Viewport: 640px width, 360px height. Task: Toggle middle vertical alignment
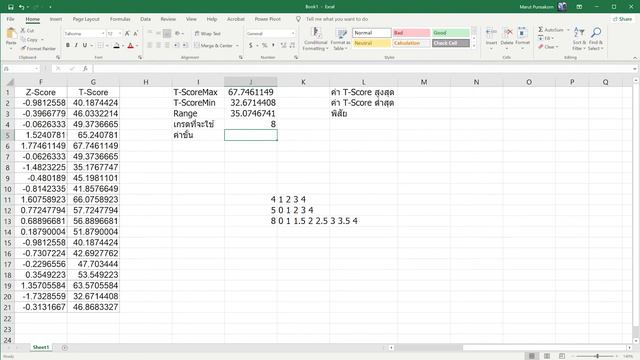click(x=158, y=33)
